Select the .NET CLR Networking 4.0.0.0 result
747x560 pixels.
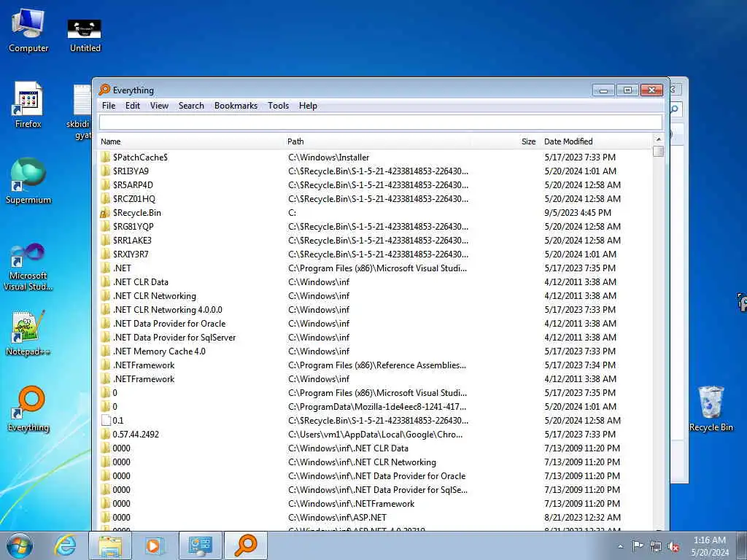[167, 309]
